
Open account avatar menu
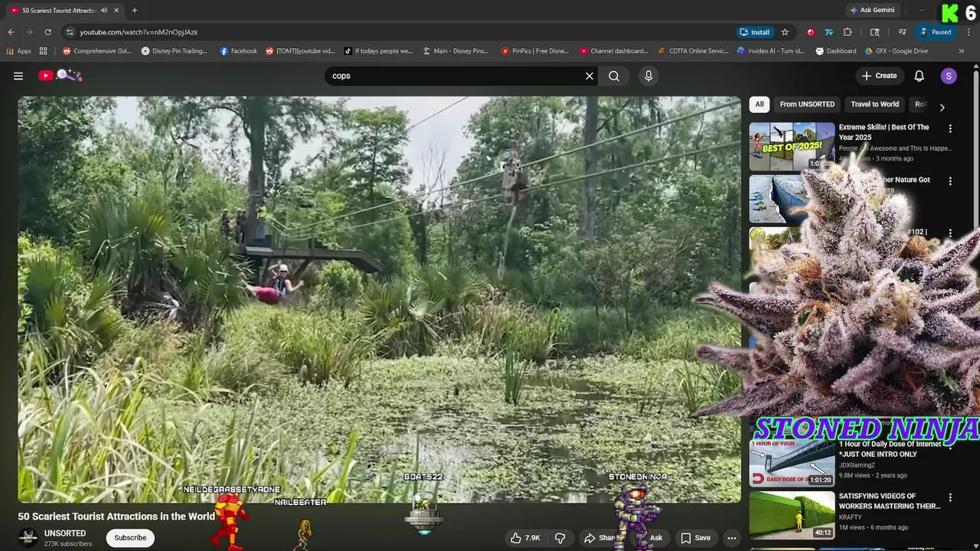tap(949, 76)
